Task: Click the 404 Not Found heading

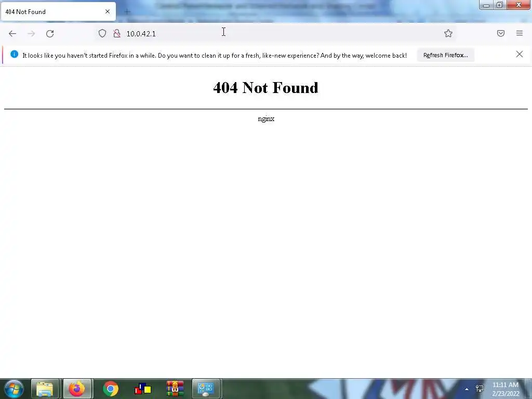Action: click(x=265, y=87)
